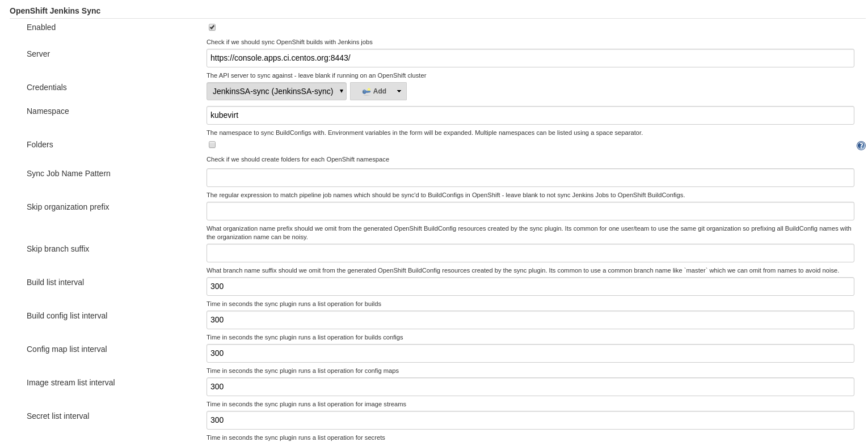Click the Skip branch suffix field
Viewport: 868px width, 446px height.
[x=530, y=253]
